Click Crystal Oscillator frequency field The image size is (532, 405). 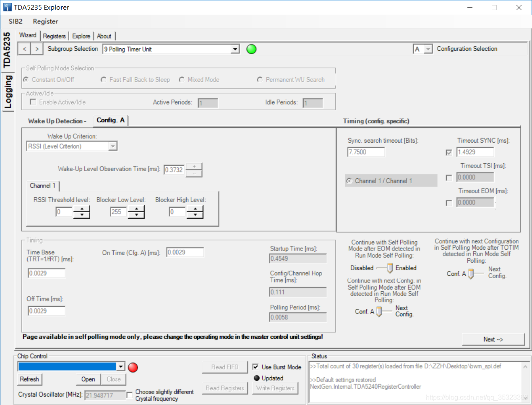point(105,395)
